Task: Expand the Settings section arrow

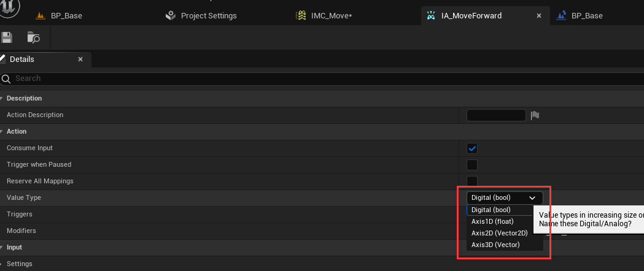Action: (x=2, y=264)
